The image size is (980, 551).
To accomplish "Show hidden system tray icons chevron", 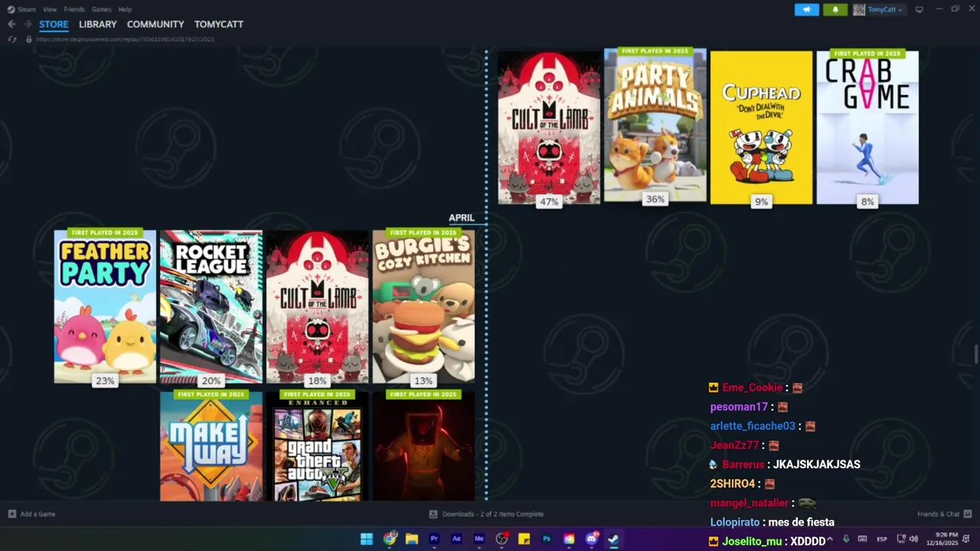I will pyautogui.click(x=830, y=539).
